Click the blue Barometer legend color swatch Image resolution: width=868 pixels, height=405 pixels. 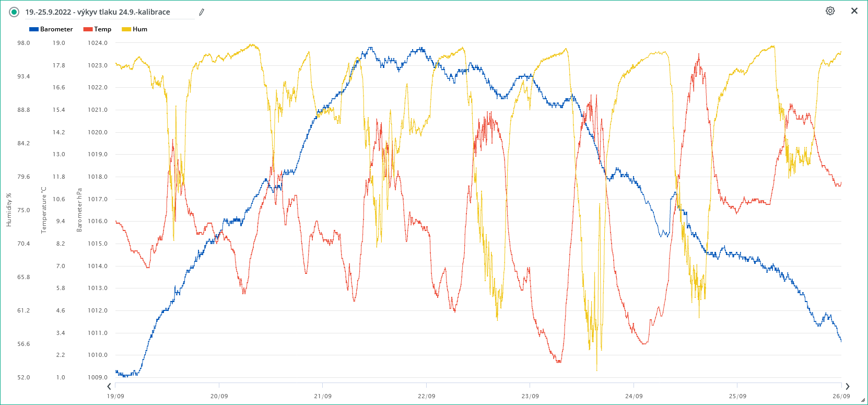point(34,29)
